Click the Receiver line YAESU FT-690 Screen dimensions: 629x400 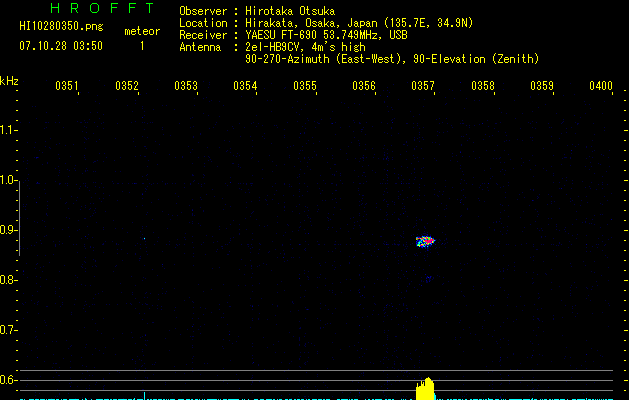(x=293, y=35)
